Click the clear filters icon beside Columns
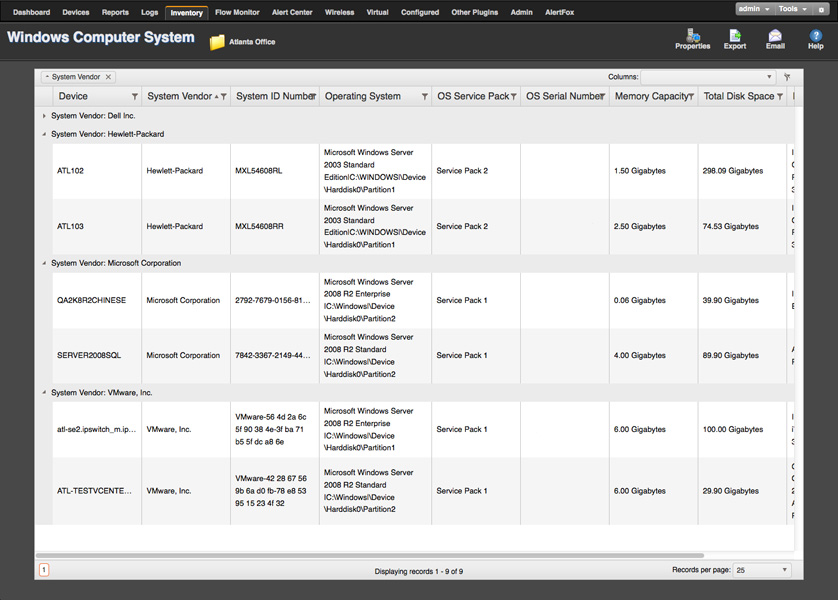Viewport: 838px width, 600px height. (x=787, y=77)
